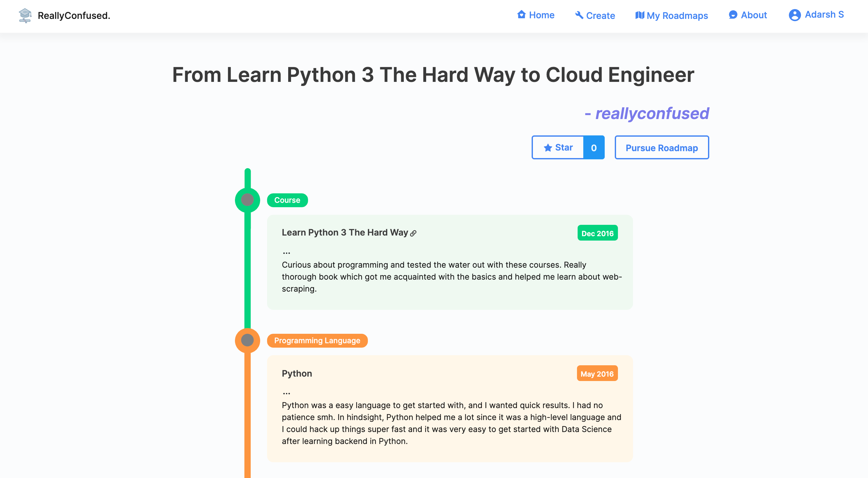Click the Home house icon
868x478 pixels.
coord(521,15)
